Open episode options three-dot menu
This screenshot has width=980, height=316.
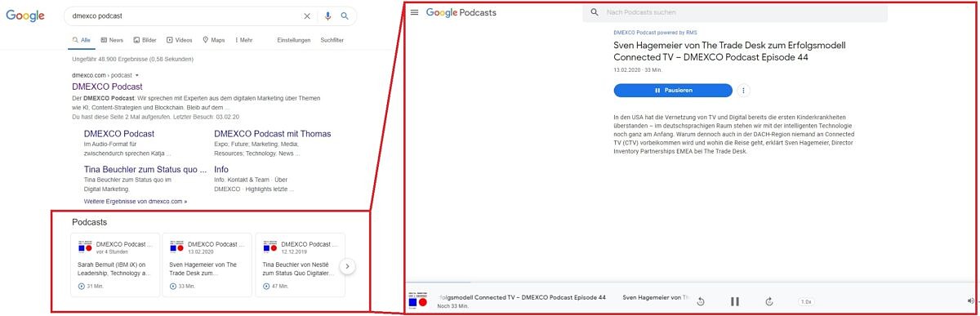point(743,91)
